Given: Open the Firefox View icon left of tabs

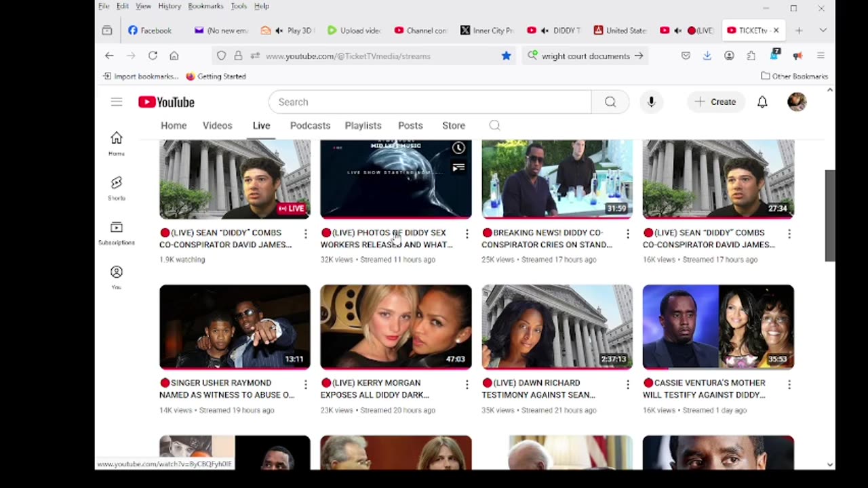Looking at the screenshot, I should pyautogui.click(x=107, y=30).
